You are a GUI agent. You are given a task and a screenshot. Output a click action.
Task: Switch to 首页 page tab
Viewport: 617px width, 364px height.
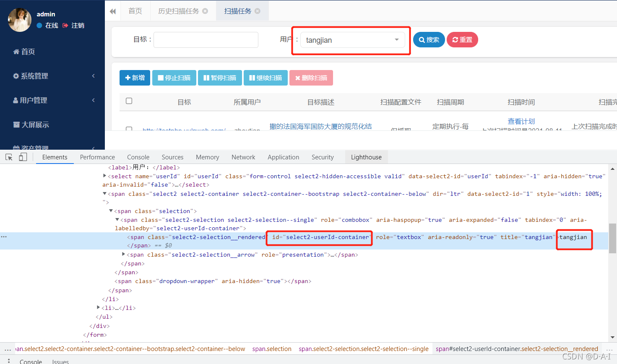pyautogui.click(x=135, y=11)
